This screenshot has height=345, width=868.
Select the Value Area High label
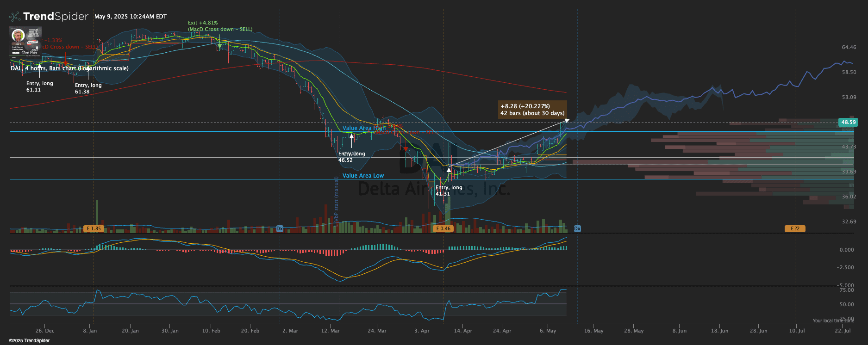click(x=363, y=128)
